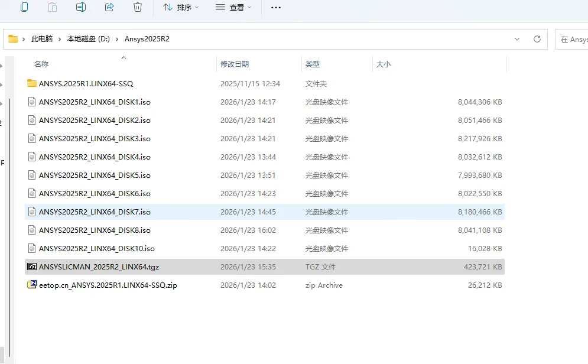Click size 7,993,680 KB cell
This screenshot has height=364, width=588.
pos(480,175)
